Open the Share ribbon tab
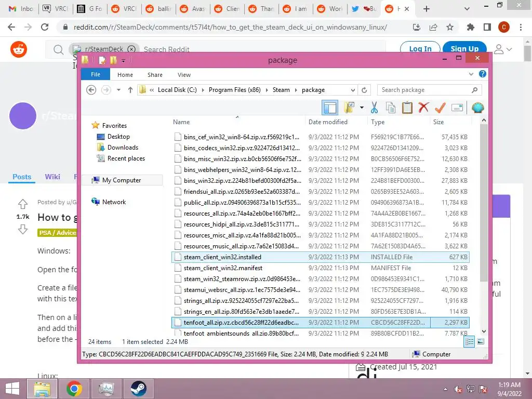The width and height of the screenshot is (532, 399). click(x=155, y=75)
